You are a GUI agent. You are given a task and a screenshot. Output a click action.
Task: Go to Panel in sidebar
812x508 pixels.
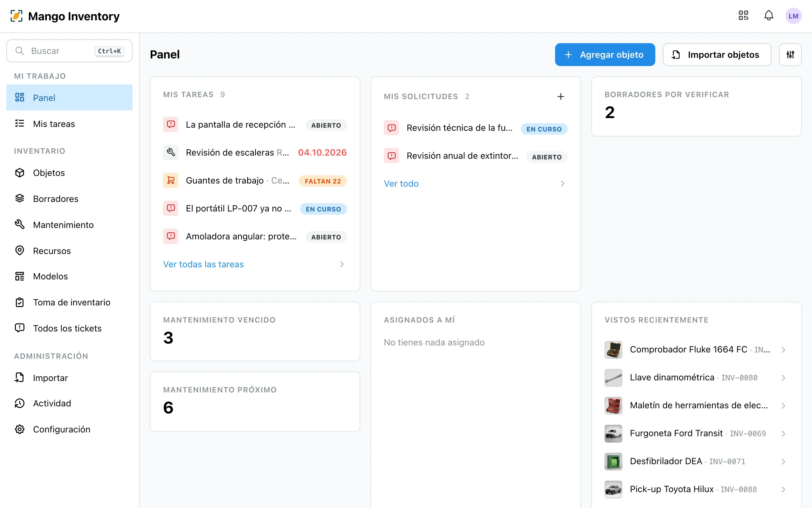[x=69, y=97]
